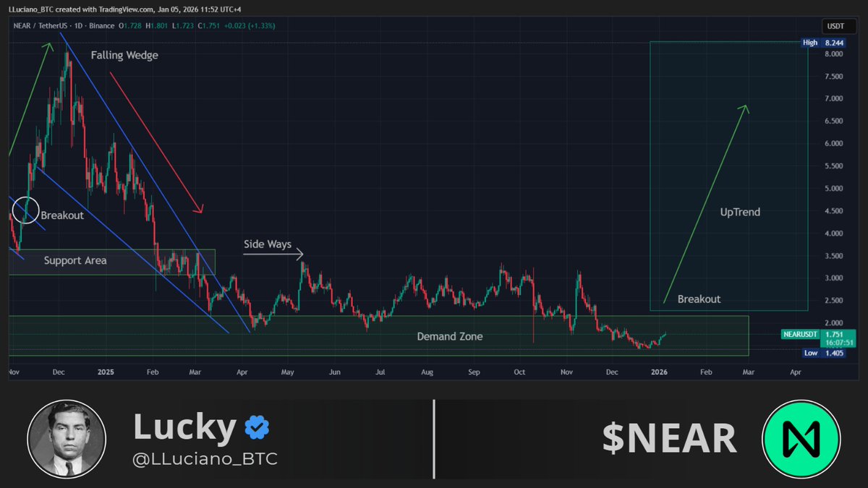This screenshot has height=488, width=868.
Task: Click Lucky's profile picture thumbnail
Action: coord(67,438)
